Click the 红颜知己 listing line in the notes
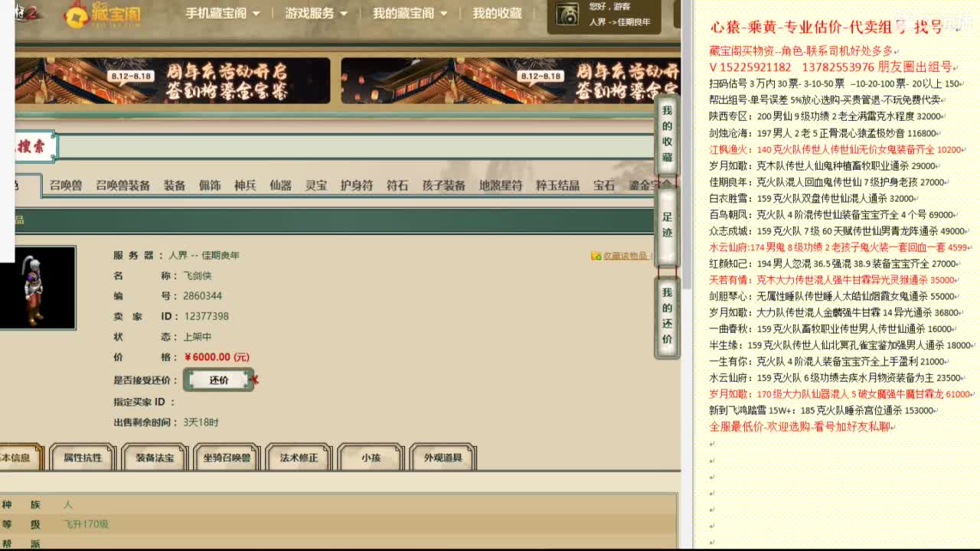 834,263
